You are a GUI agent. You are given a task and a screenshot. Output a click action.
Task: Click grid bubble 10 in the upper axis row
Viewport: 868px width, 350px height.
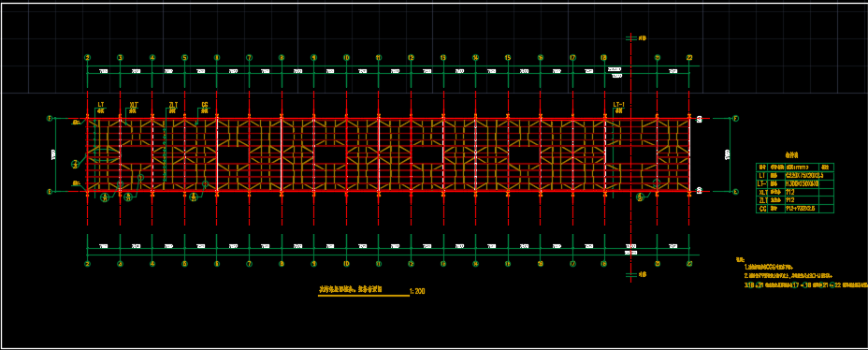[346, 57]
